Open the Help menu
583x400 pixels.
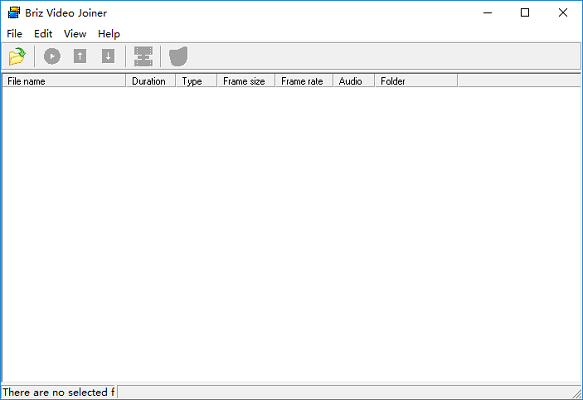pyautogui.click(x=109, y=34)
